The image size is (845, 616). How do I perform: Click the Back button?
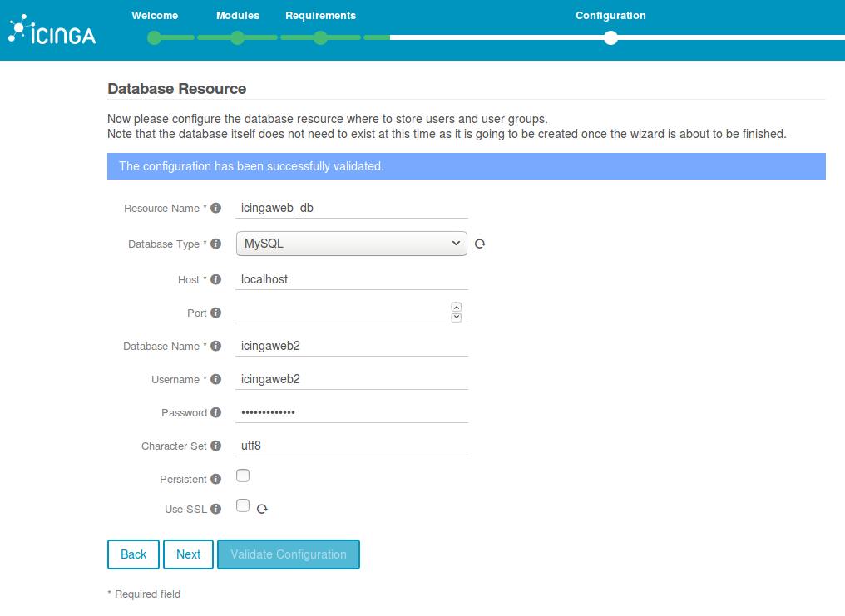pyautogui.click(x=133, y=554)
